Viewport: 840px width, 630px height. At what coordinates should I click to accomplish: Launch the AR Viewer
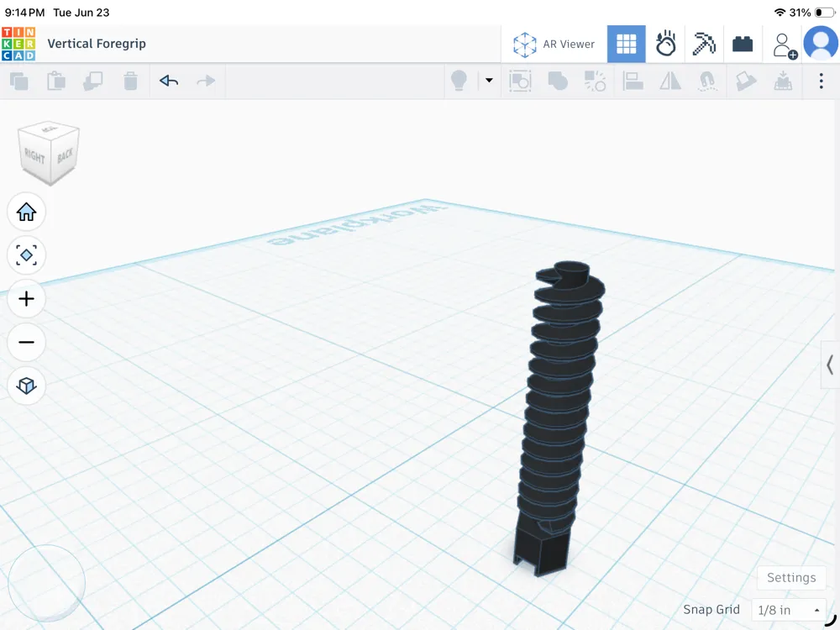pos(554,44)
